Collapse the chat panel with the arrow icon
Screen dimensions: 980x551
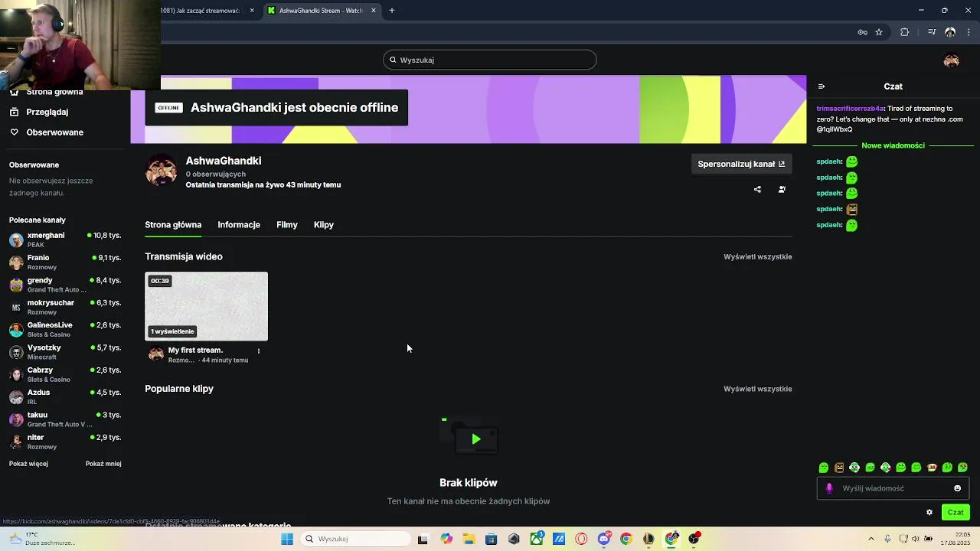[822, 86]
